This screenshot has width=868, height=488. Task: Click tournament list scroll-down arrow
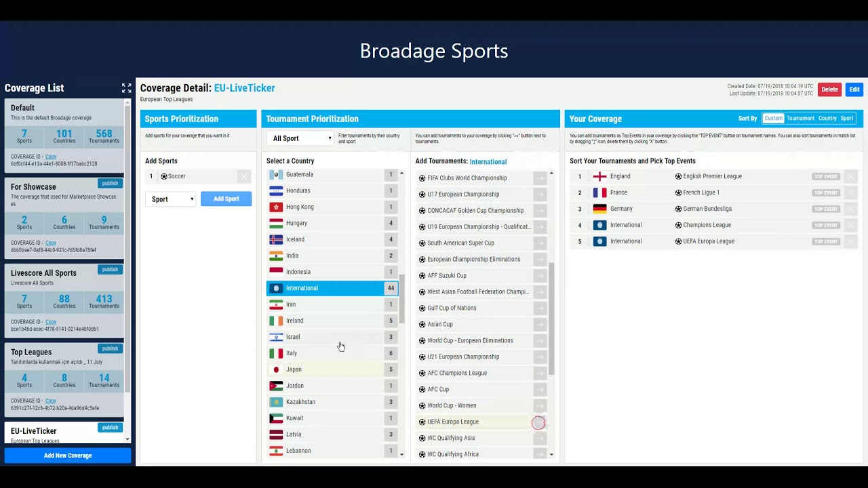551,454
